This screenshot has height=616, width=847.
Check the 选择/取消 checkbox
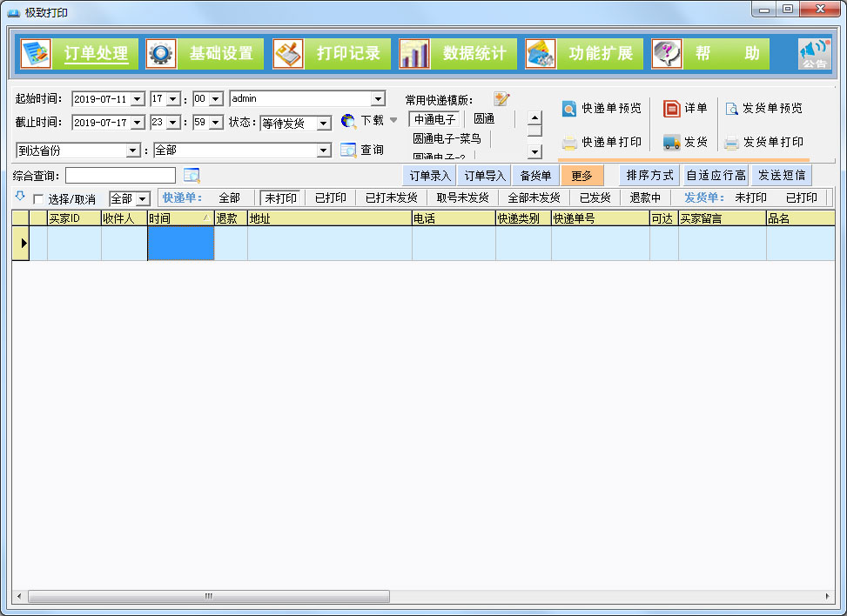[37, 198]
